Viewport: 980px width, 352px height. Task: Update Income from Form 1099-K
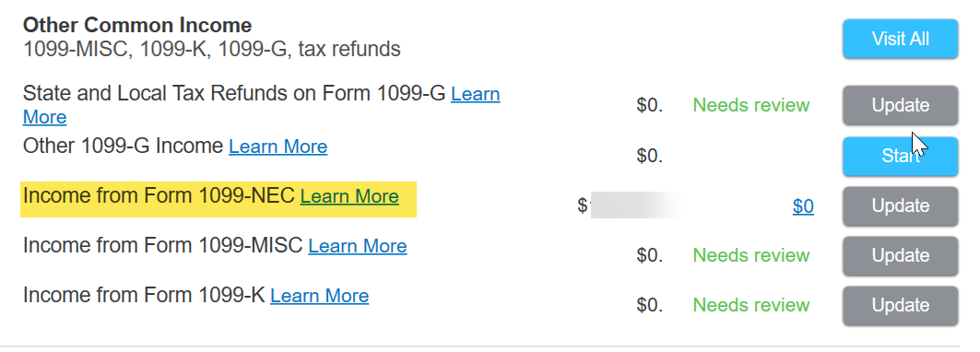pos(900,305)
